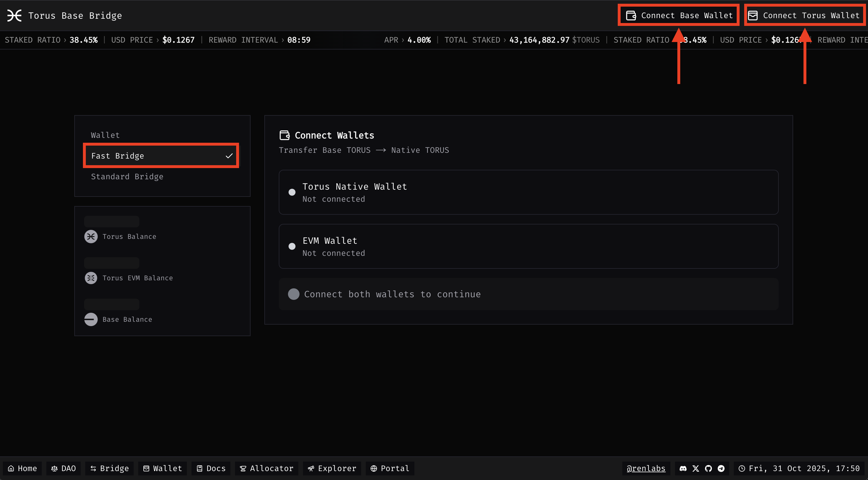Click the Torus Balance coin icon
The image size is (868, 480).
pos(91,237)
